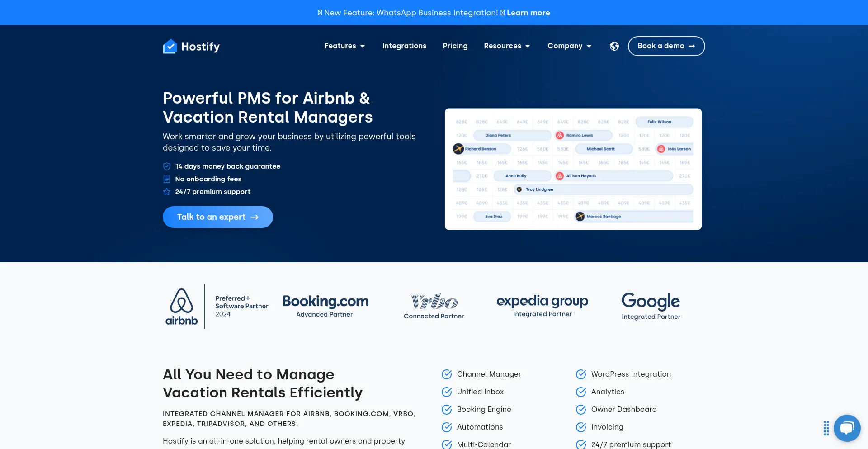This screenshot has height=449, width=868.
Task: Open the live chat bubble widget
Action: pyautogui.click(x=846, y=428)
